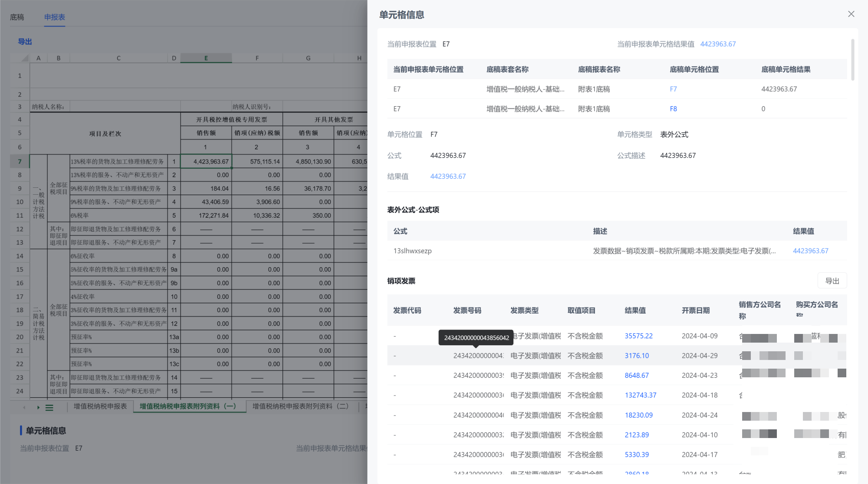Click the panel's vertical scrollbar
This screenshot has width=868, height=484.
[852, 59]
